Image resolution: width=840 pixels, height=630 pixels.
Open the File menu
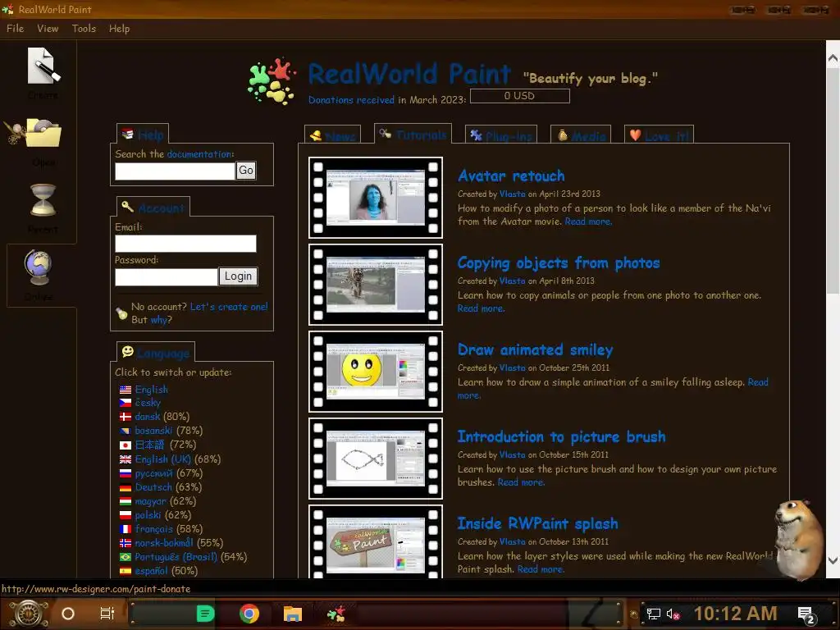pos(15,29)
